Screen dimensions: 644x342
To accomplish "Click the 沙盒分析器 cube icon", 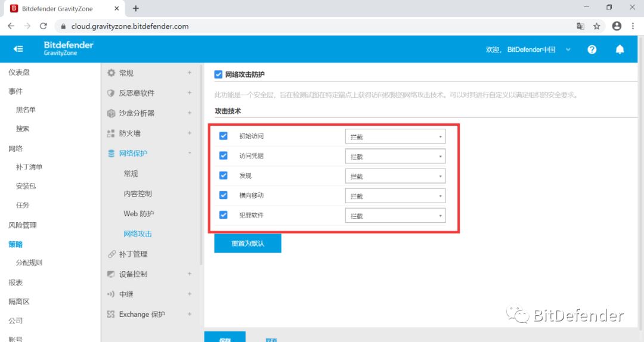I will pyautogui.click(x=111, y=113).
